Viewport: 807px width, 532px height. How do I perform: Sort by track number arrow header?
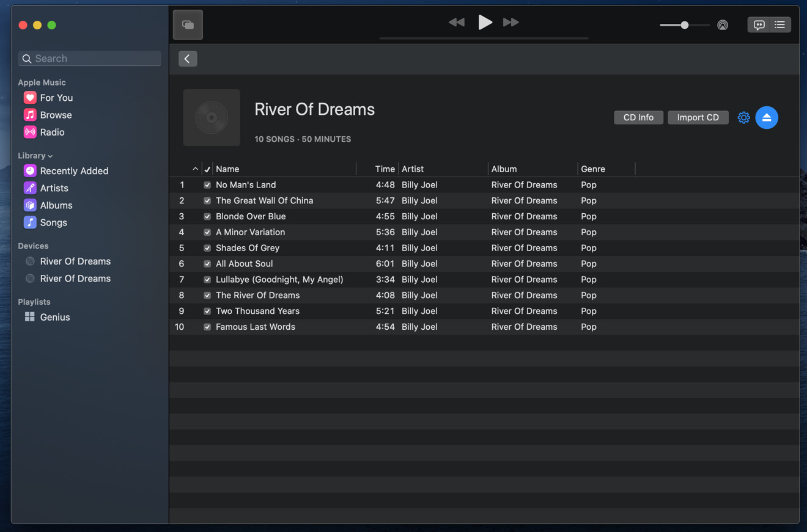click(x=195, y=169)
